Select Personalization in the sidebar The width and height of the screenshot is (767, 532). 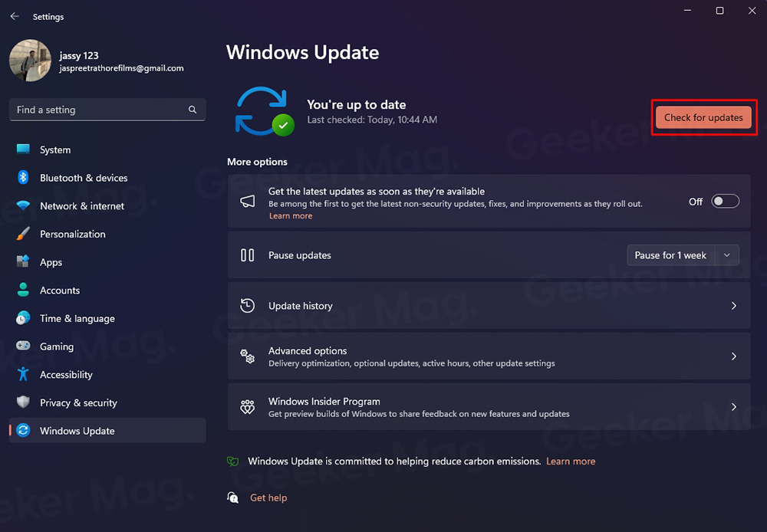107,234
